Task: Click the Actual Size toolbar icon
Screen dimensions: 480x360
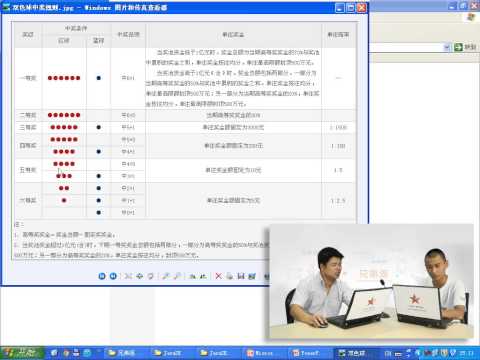Action: (139, 276)
